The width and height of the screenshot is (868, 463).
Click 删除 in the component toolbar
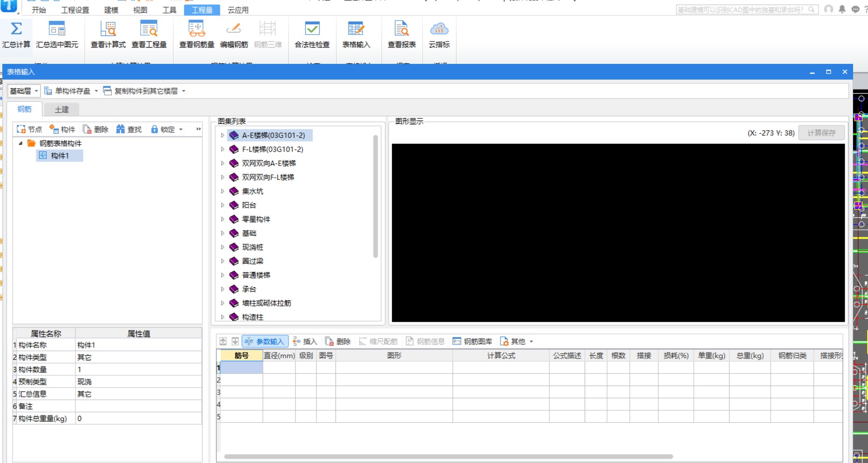(x=96, y=129)
